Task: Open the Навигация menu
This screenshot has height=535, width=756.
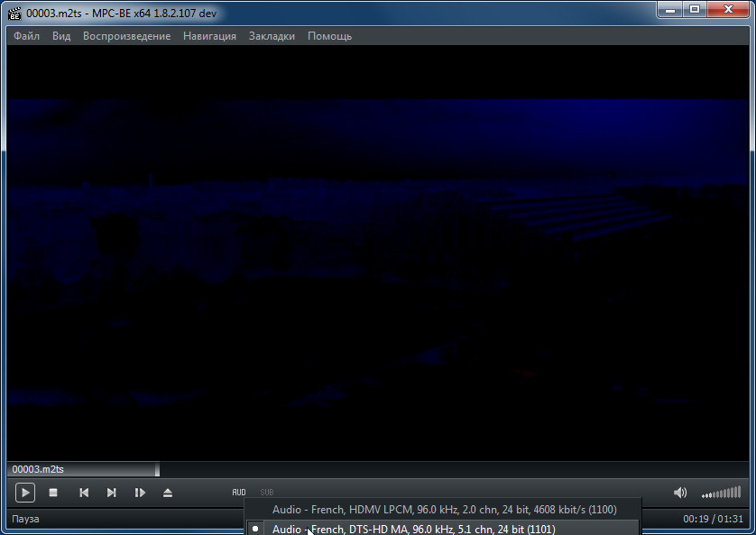Action: pos(209,36)
